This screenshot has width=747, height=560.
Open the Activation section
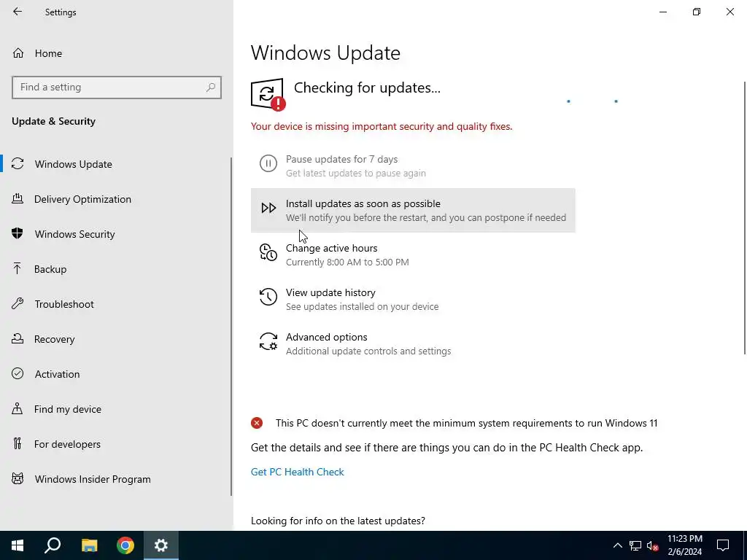pyautogui.click(x=116, y=374)
